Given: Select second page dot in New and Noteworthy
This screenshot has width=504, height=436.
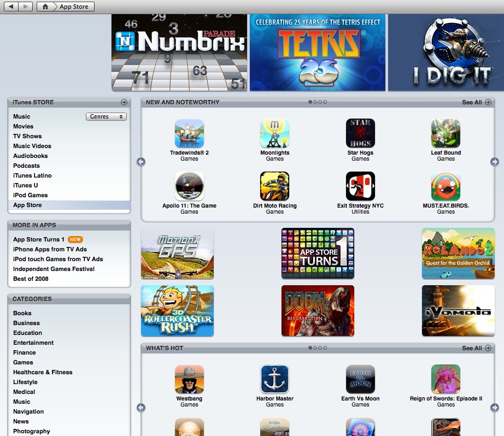Looking at the screenshot, I should click(315, 102).
